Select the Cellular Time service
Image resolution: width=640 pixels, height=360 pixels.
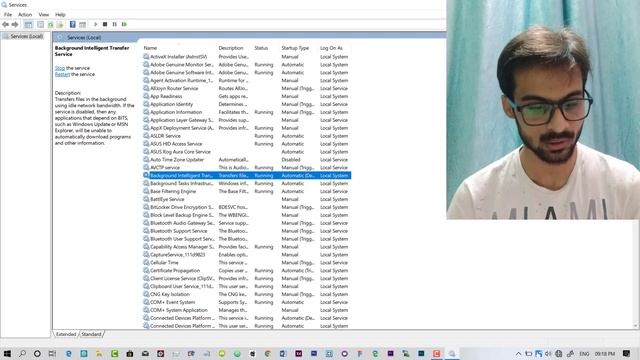(x=247, y=262)
